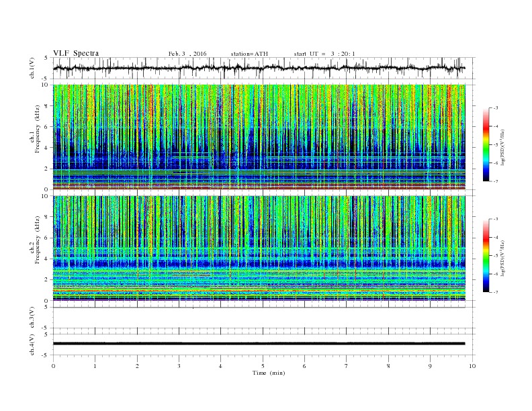Screen dimensions: 532x411
Task: Click the "10" kHz tick of ch.1 spectrogram
Action: [x=45, y=85]
